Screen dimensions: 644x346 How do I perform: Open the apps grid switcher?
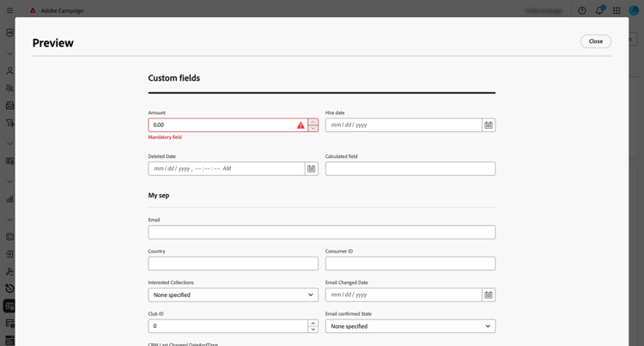tap(617, 11)
